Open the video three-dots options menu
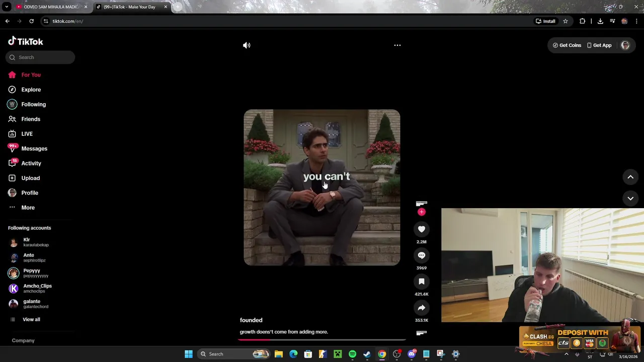644x362 pixels. pyautogui.click(x=397, y=45)
